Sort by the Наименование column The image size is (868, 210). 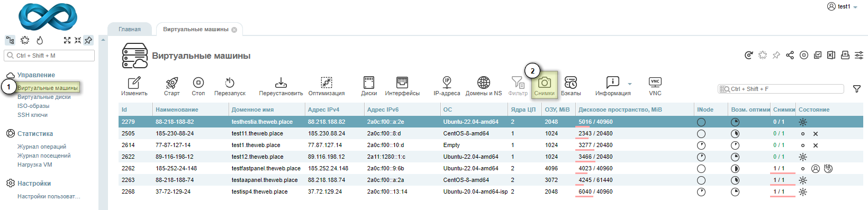coord(190,109)
